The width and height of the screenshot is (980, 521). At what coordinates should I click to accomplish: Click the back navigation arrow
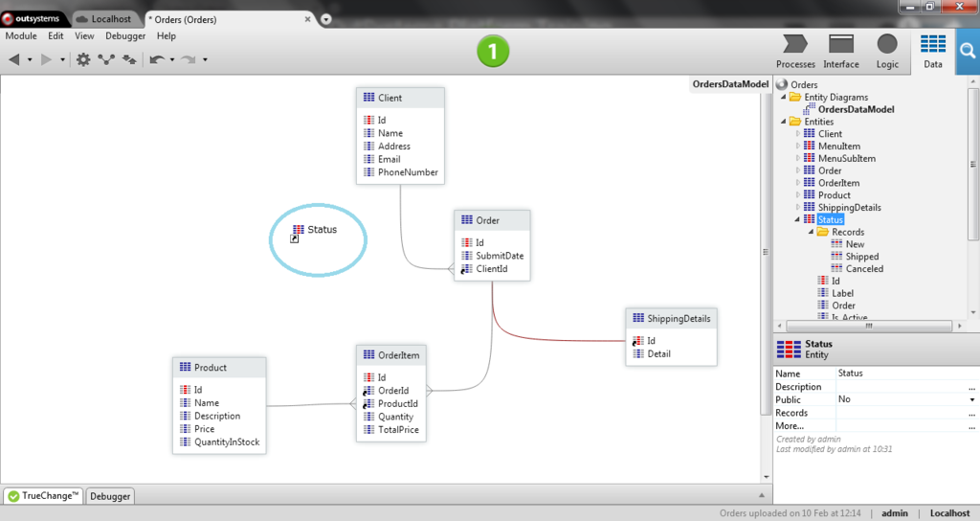point(14,59)
